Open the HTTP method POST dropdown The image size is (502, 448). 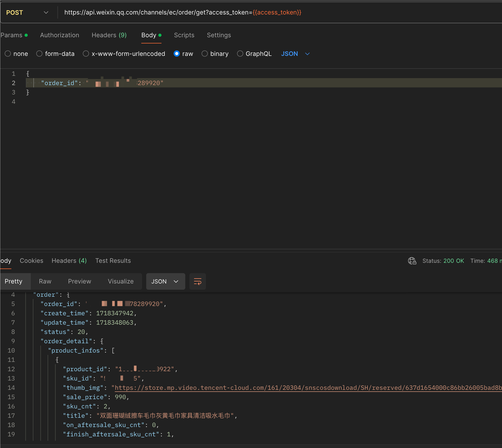pos(27,12)
